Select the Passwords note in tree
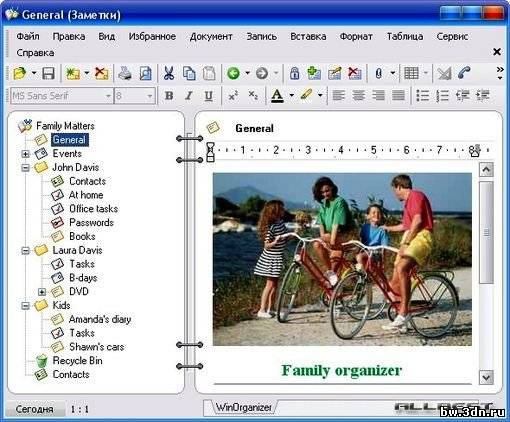 pyautogui.click(x=91, y=222)
